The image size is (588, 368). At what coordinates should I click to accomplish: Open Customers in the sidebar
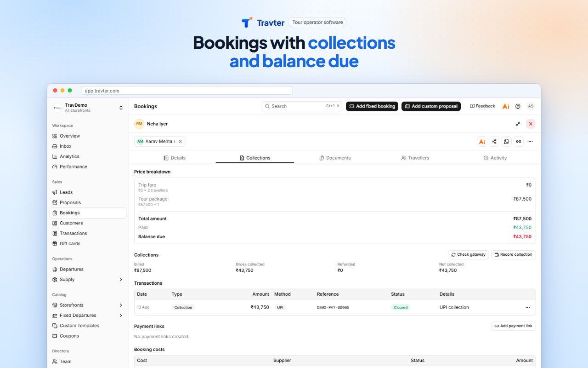pyautogui.click(x=88, y=223)
